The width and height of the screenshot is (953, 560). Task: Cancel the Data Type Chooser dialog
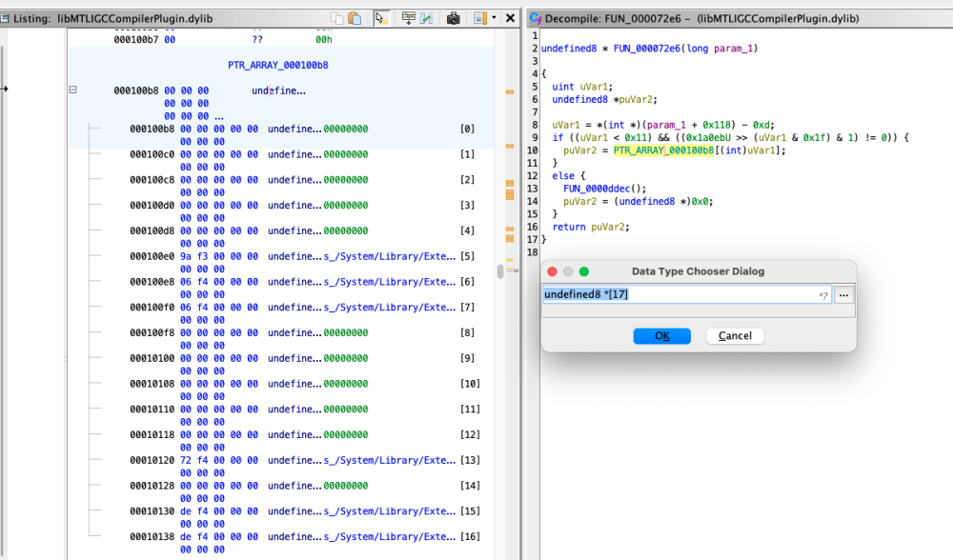(x=735, y=336)
